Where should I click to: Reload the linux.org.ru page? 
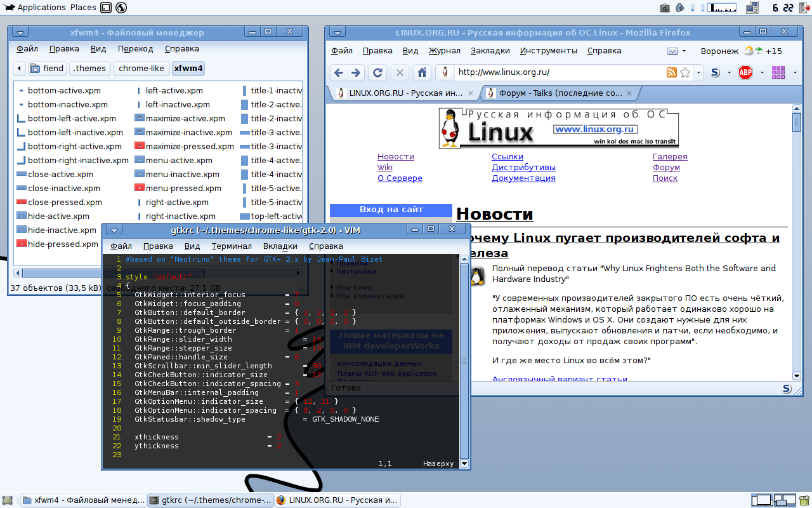click(377, 72)
